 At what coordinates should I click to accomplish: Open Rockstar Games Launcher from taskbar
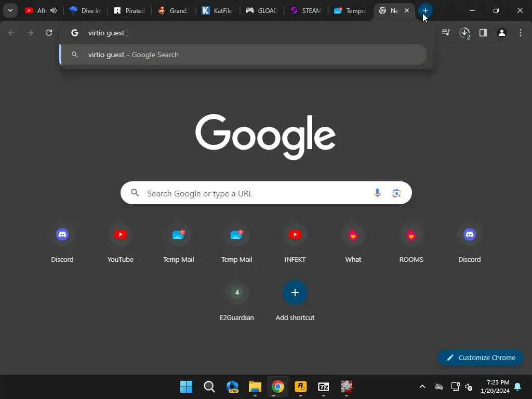pyautogui.click(x=301, y=387)
